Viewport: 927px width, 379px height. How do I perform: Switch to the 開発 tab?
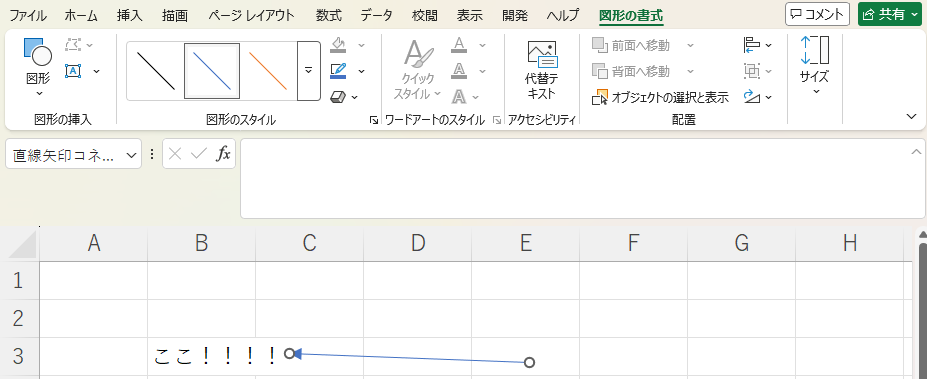(x=514, y=15)
